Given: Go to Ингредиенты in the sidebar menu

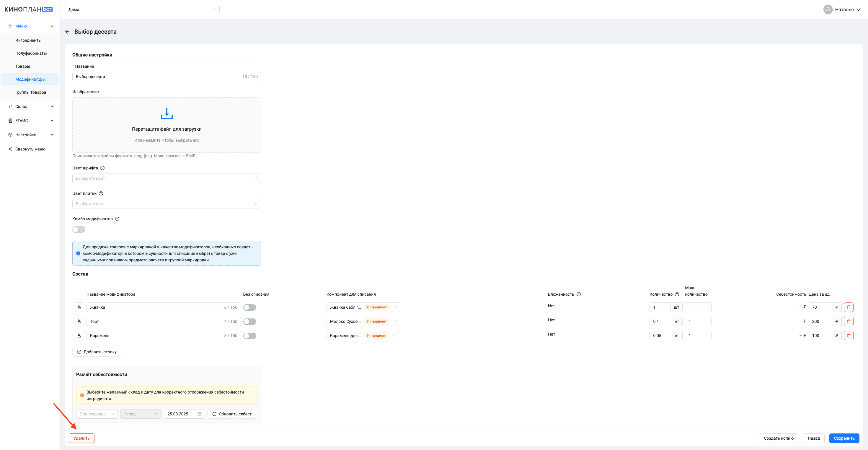Looking at the screenshot, I should pos(28,40).
